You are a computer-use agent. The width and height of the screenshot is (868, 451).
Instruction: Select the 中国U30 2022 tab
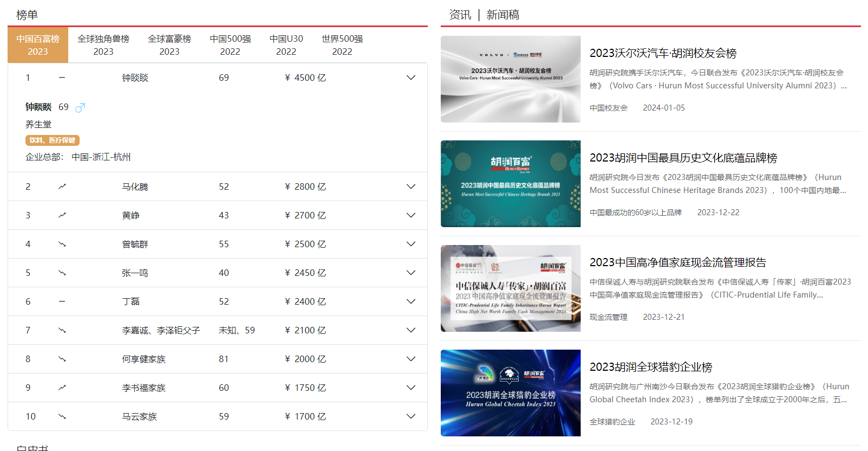click(x=286, y=45)
